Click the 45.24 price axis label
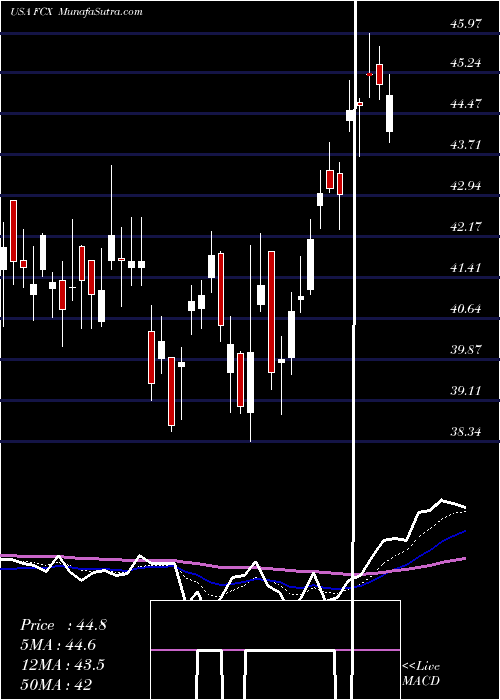 466,62
